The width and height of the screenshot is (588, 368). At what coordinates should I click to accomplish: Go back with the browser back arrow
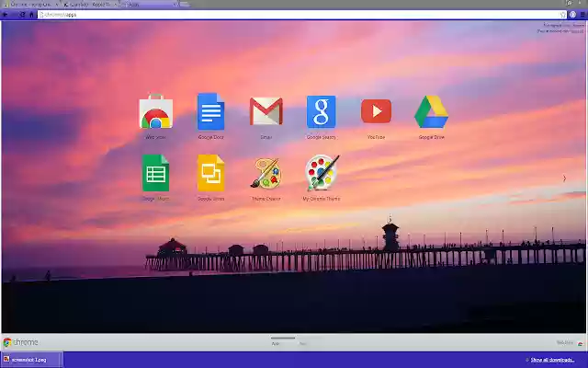click(6, 15)
